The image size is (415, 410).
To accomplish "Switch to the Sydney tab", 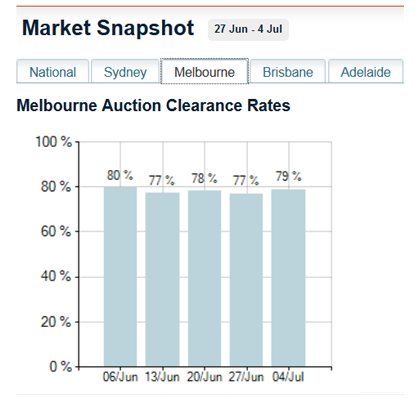I will coord(125,72).
